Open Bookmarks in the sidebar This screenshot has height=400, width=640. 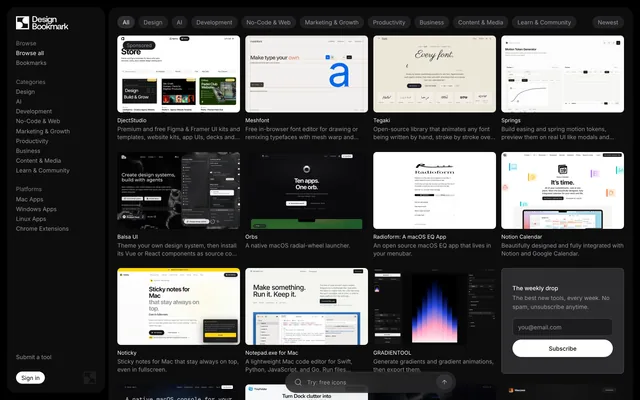(x=31, y=63)
